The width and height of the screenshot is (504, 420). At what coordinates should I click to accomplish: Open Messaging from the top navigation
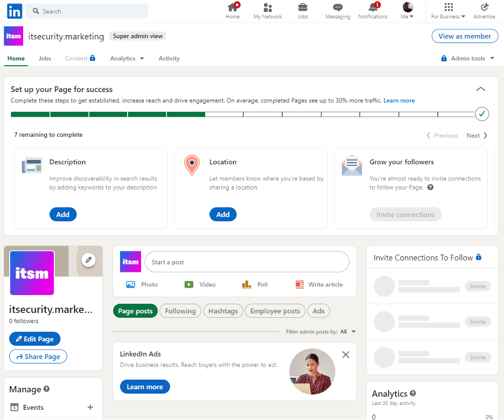pos(338,11)
